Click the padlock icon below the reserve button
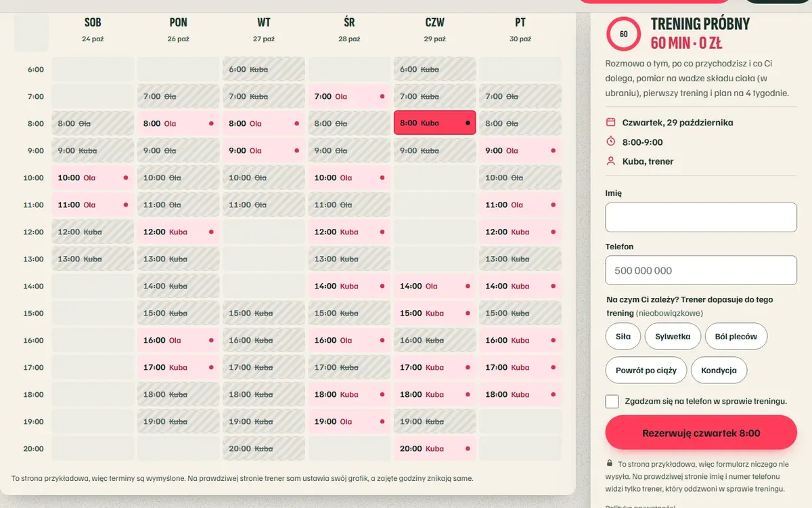 610,464
